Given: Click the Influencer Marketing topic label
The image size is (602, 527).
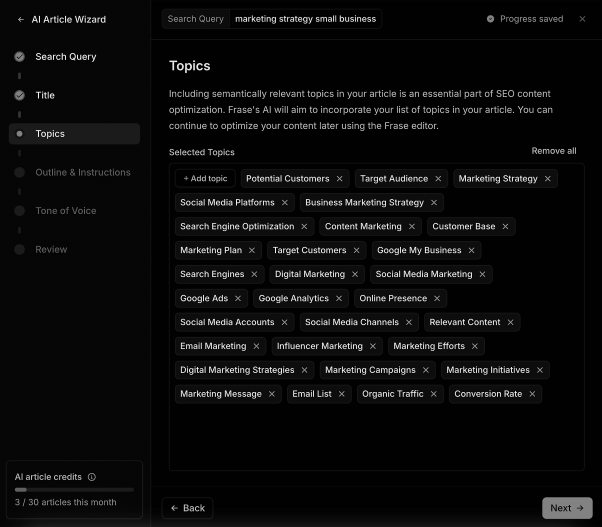Looking at the screenshot, I should (319, 346).
